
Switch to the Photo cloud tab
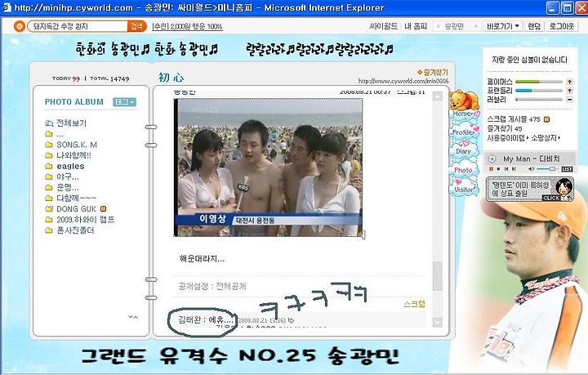(x=464, y=170)
